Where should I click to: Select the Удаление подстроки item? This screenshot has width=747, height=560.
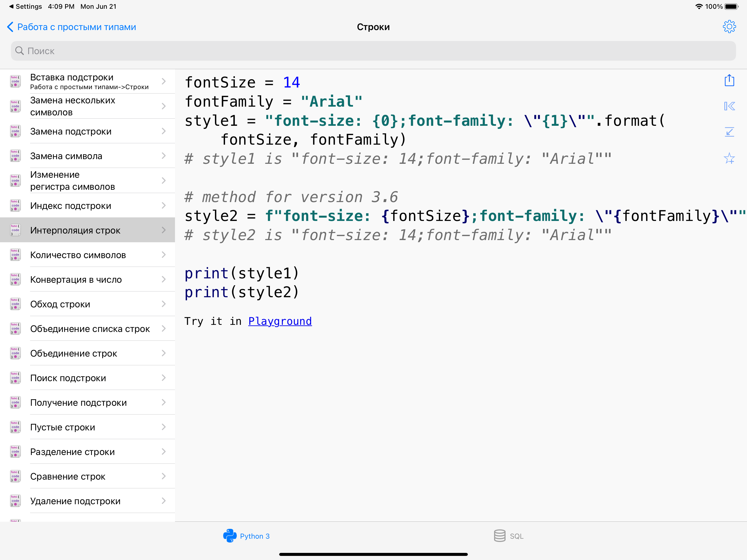pos(87,501)
